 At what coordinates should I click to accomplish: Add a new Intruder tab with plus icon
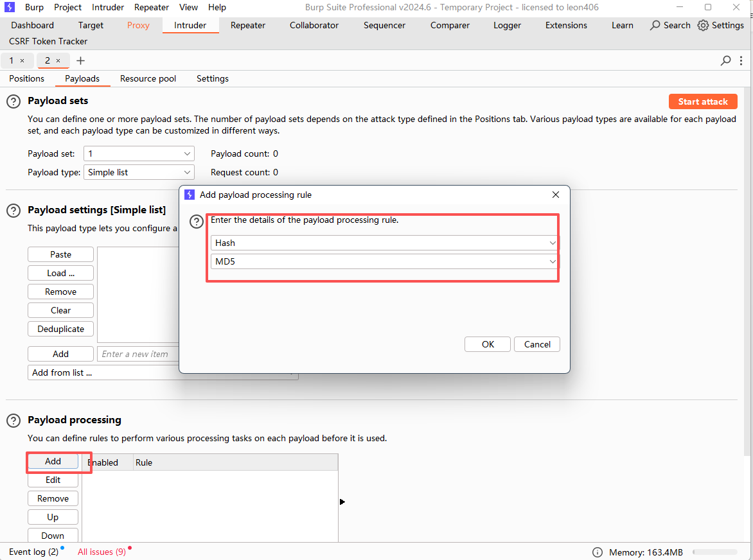tap(80, 61)
